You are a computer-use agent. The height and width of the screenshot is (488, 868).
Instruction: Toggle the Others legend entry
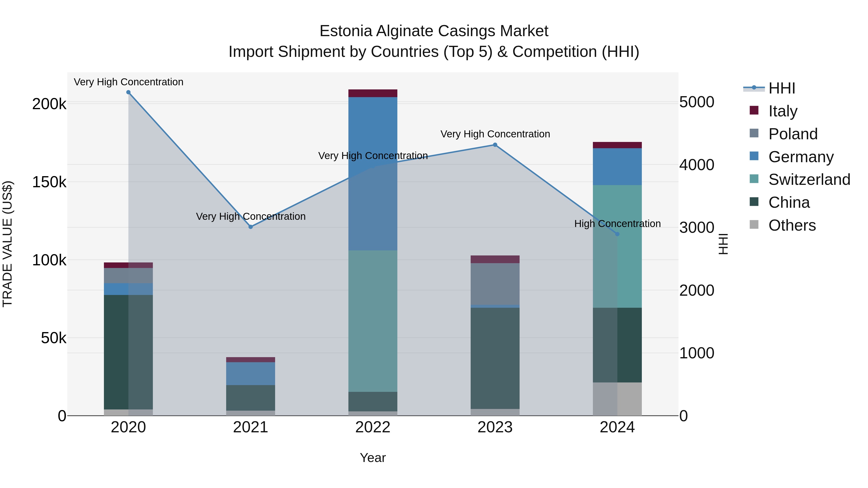[782, 225]
